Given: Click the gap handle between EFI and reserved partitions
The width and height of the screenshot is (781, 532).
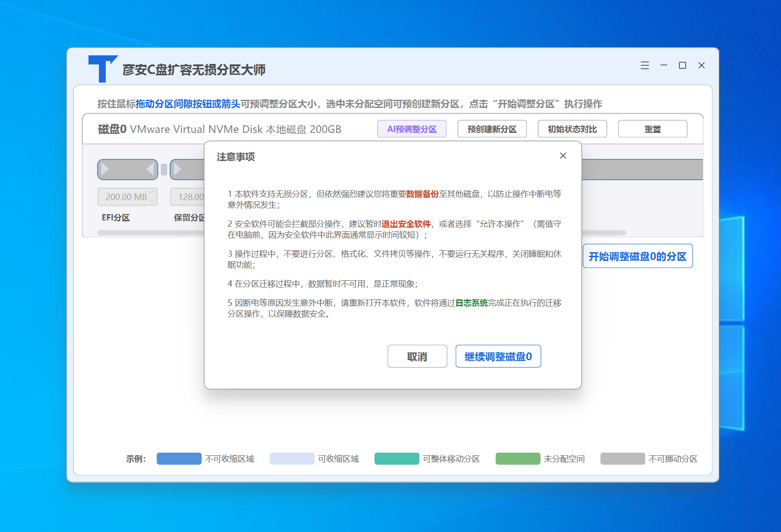Looking at the screenshot, I should point(164,170).
